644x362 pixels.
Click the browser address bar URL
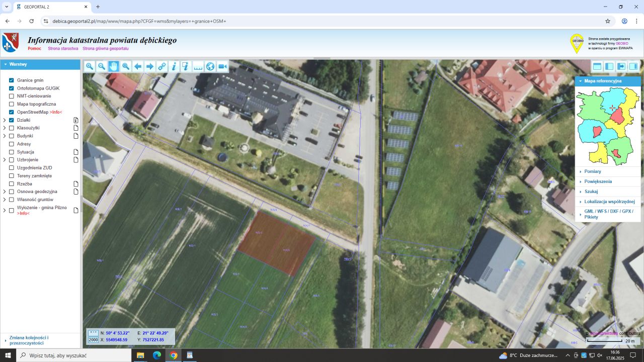(139, 21)
